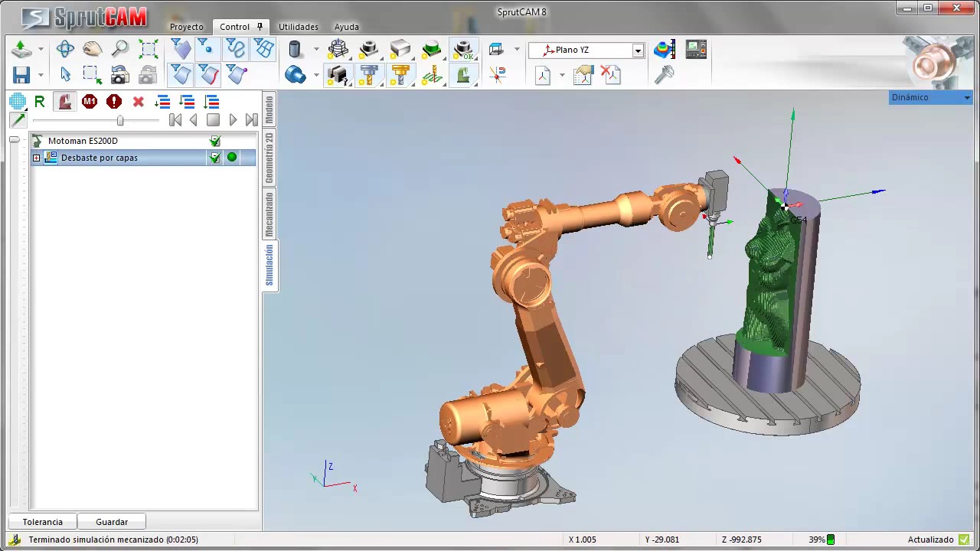Click the camera snapshot icon
The height and width of the screenshot is (551, 980).
click(x=119, y=75)
